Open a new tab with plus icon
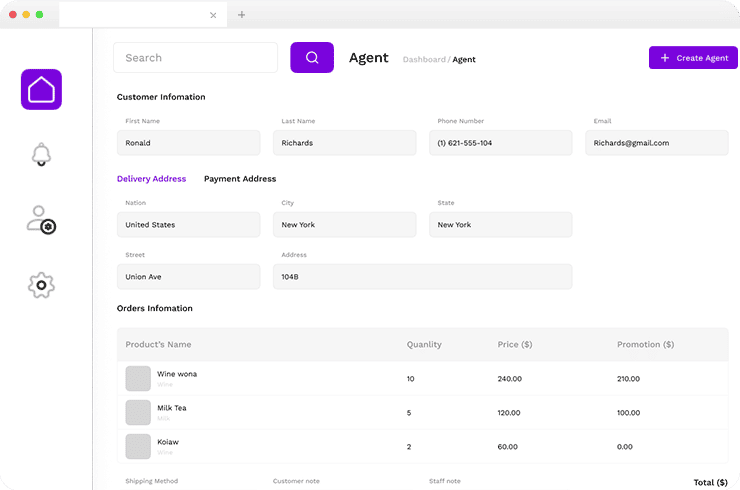Screen dimensions: 740x490 [x=241, y=15]
